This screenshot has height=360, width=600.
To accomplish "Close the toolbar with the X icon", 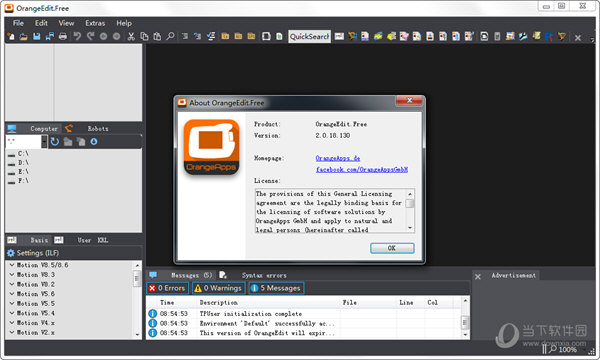I will (578, 37).
